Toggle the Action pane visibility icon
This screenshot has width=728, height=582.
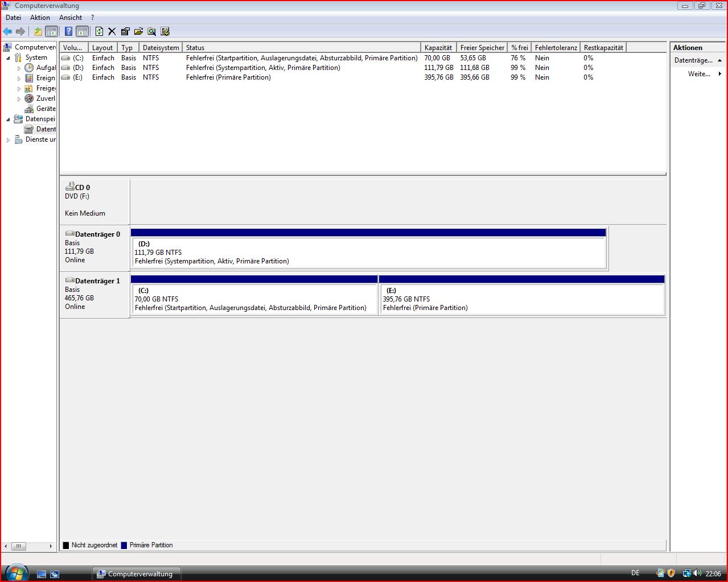(x=82, y=32)
